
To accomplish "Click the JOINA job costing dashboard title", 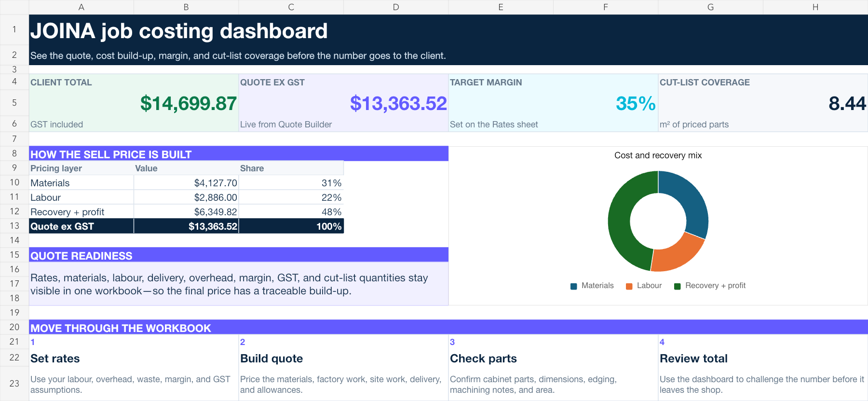I will (x=179, y=31).
